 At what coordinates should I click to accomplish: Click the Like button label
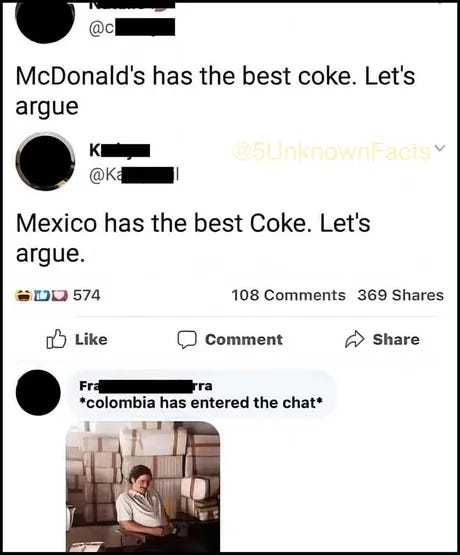pyautogui.click(x=91, y=339)
